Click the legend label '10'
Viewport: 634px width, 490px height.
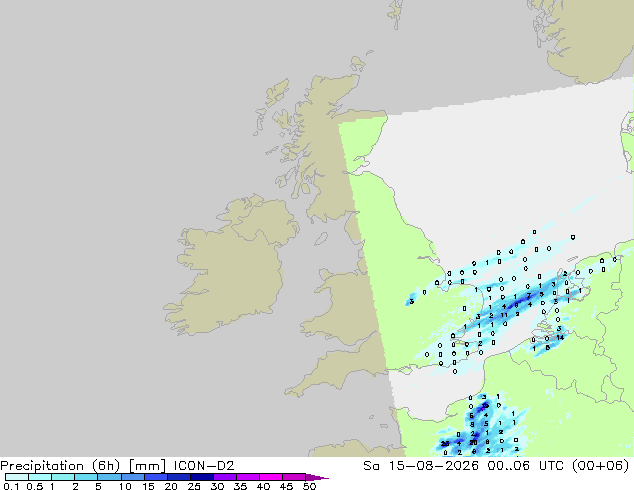125,486
